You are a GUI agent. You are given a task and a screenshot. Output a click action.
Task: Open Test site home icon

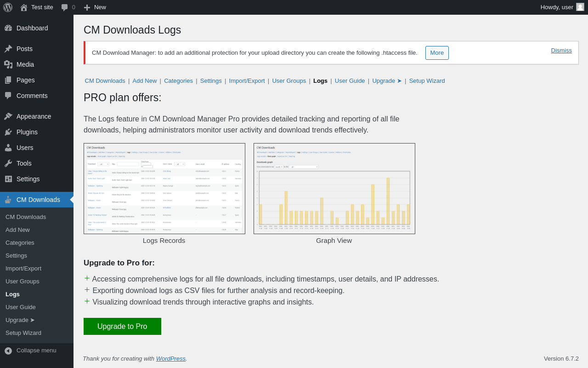click(24, 7)
